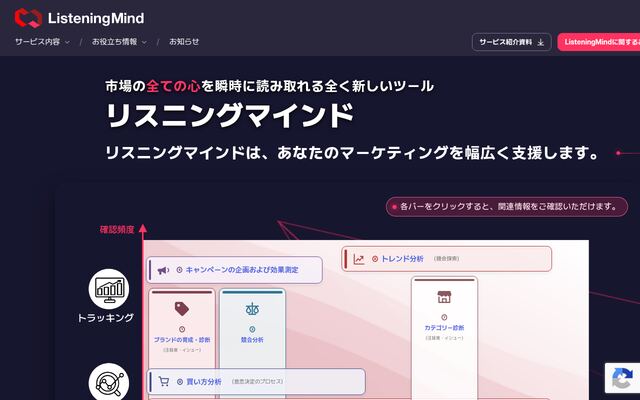Click the ListeningMind logo icon
The height and width of the screenshot is (400, 640).
[x=28, y=18]
